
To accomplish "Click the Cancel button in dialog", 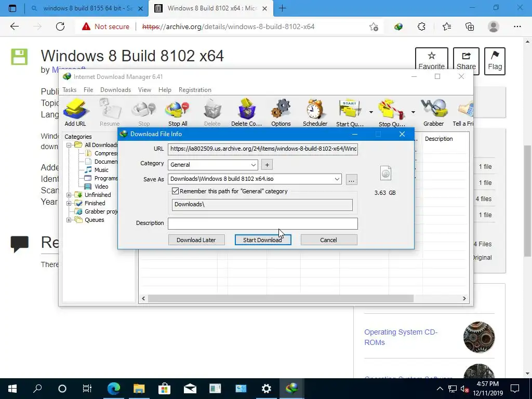I will click(x=328, y=240).
